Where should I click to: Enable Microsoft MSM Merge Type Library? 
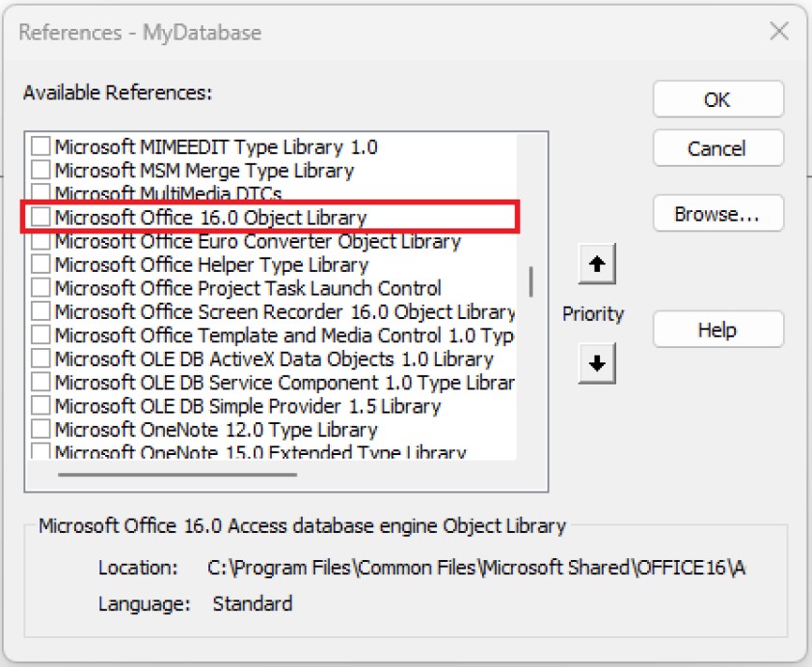point(39,172)
